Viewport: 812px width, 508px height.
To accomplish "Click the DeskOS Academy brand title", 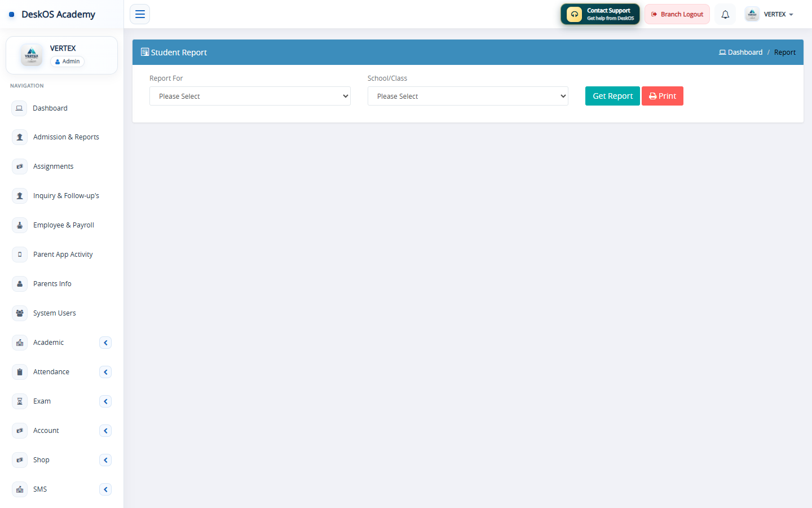I will (x=58, y=14).
